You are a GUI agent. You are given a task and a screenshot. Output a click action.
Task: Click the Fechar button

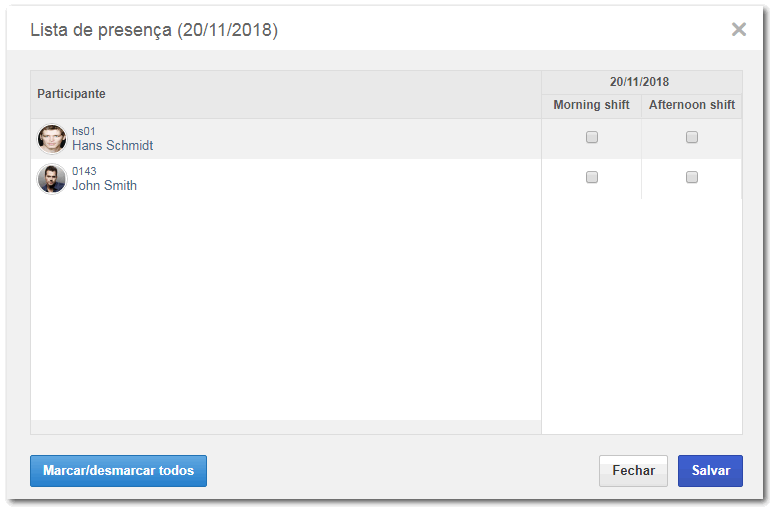[x=633, y=471]
